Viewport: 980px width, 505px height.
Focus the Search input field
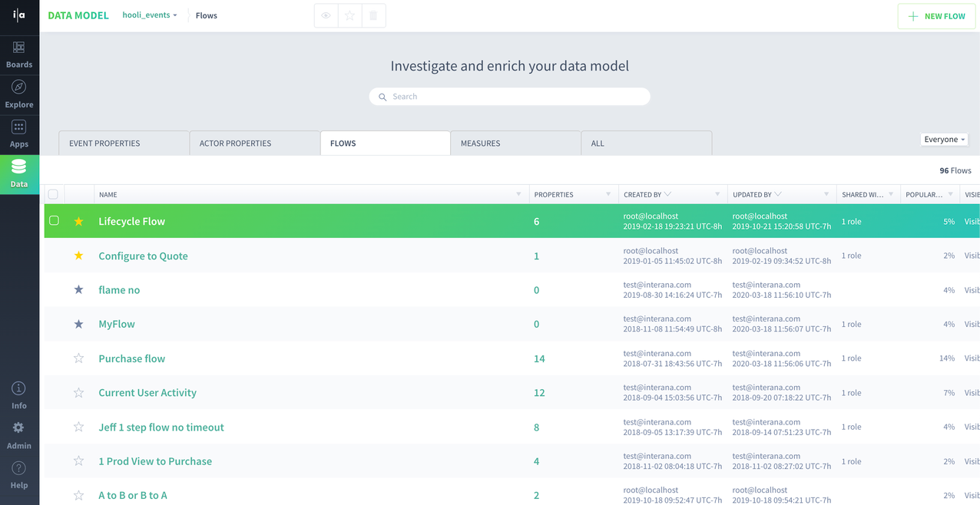pos(510,97)
